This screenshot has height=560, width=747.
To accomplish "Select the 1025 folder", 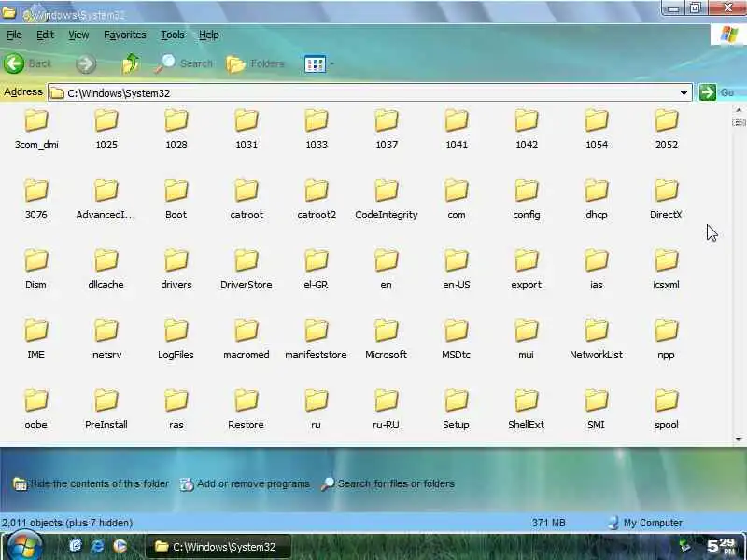I will click(106, 129).
